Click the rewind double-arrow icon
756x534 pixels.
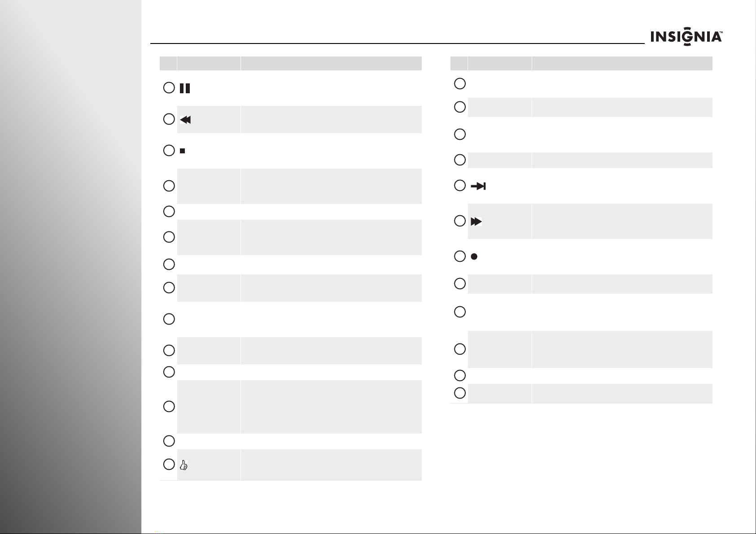click(185, 120)
